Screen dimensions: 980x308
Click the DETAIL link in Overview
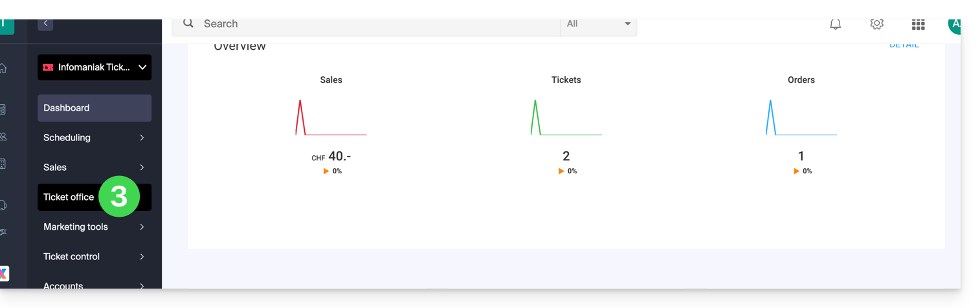[x=904, y=45]
